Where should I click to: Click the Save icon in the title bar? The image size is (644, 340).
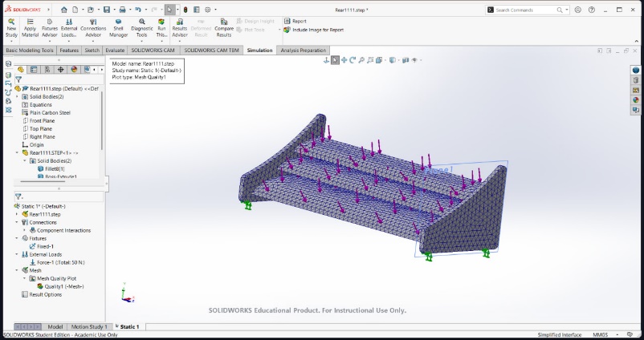[106, 10]
